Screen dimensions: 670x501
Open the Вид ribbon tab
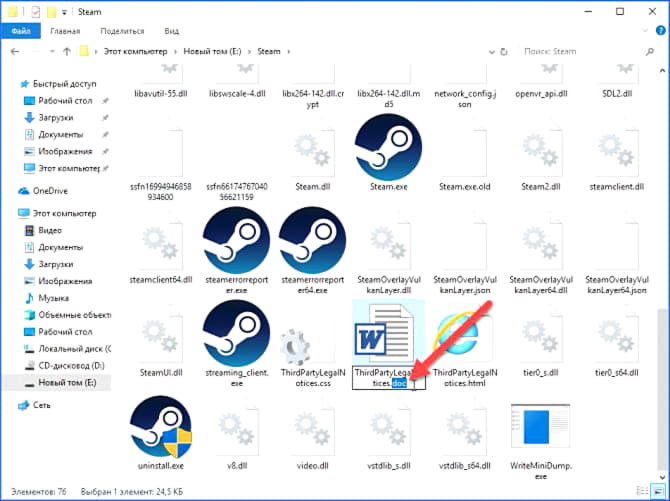point(172,31)
